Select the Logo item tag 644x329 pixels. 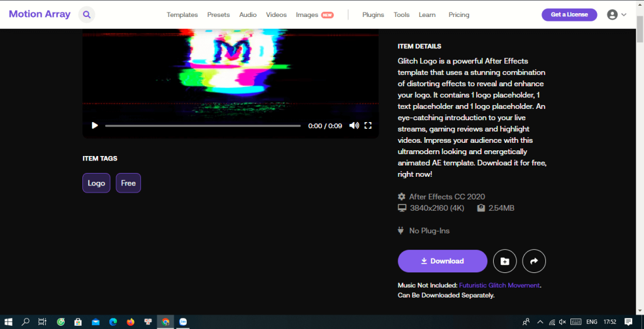(x=96, y=183)
